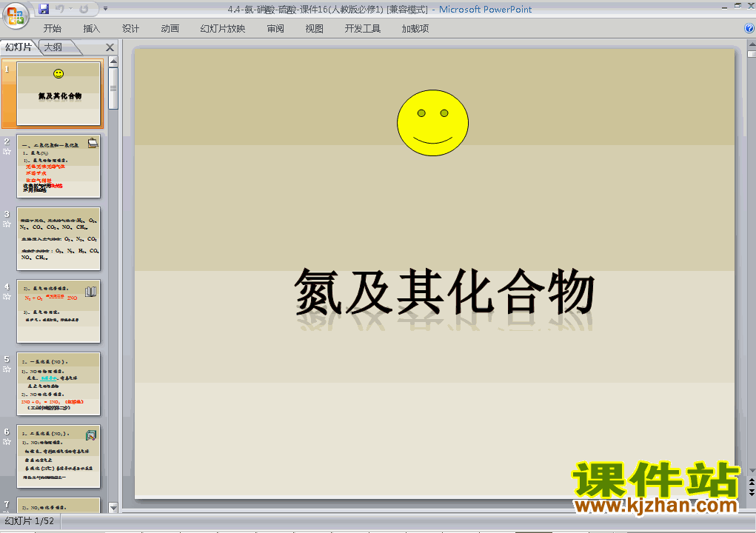
Task: Play animations via slide 4 star icon
Action: click(7, 297)
